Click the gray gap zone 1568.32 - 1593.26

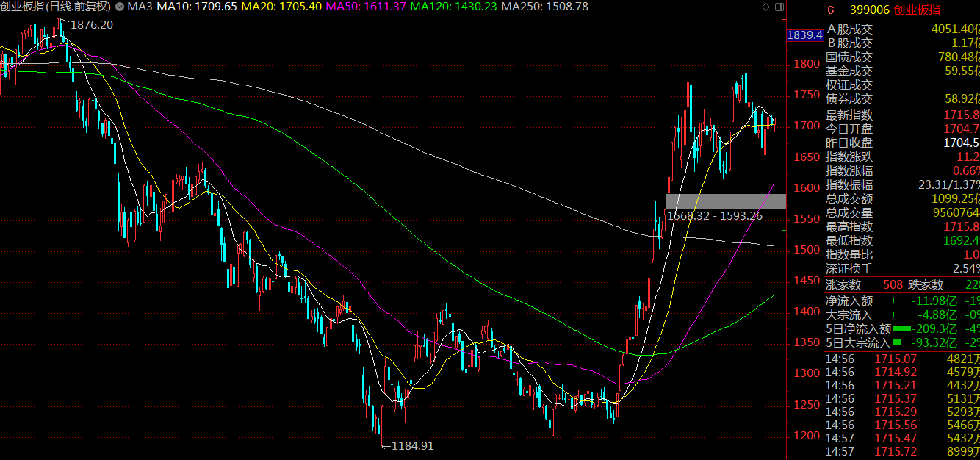click(x=725, y=201)
